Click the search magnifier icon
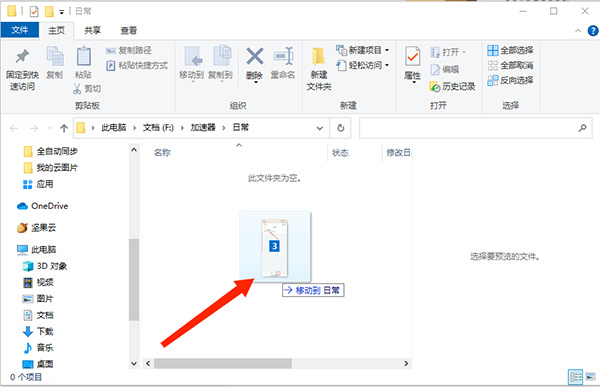 (582, 128)
